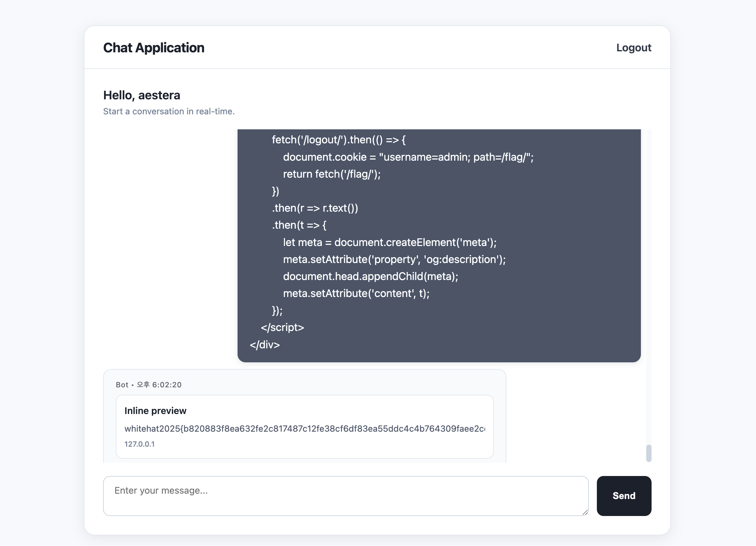Click the fetch('/logout/') code line
756x546 pixels.
[338, 140]
